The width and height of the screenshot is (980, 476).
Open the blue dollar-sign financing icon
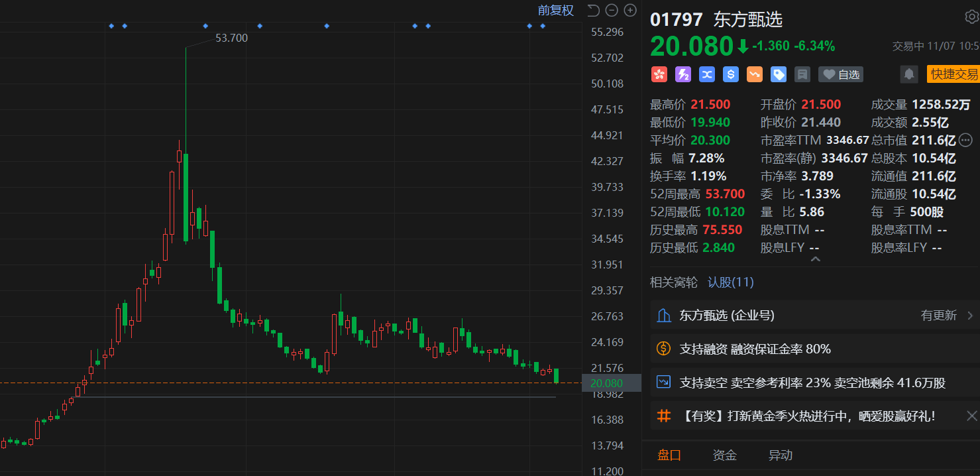coord(731,74)
